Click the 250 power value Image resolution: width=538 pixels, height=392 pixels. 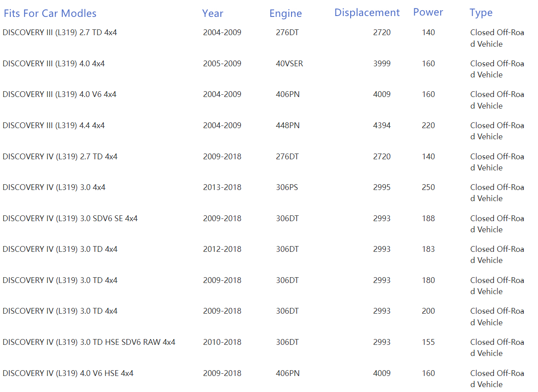(x=428, y=187)
